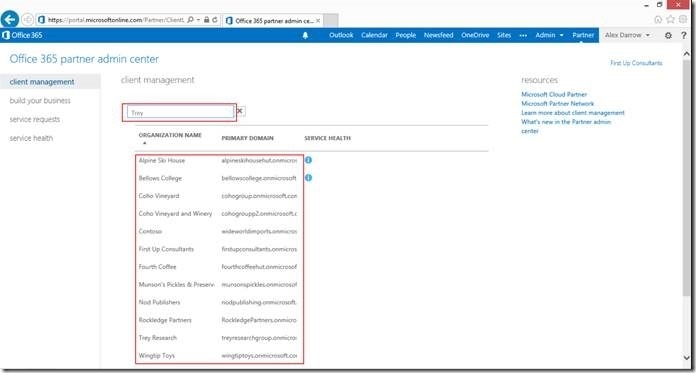Click the browser address bar URL
This screenshot has height=373, width=696.
[x=115, y=20]
